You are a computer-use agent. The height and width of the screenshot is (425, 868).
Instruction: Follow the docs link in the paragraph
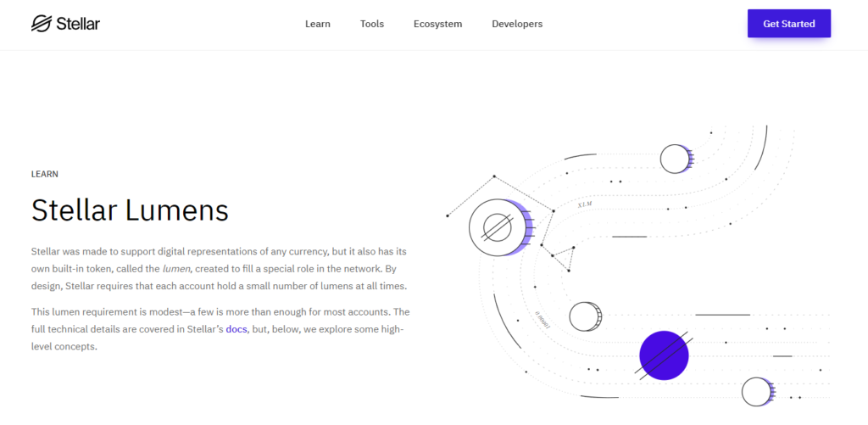point(236,329)
